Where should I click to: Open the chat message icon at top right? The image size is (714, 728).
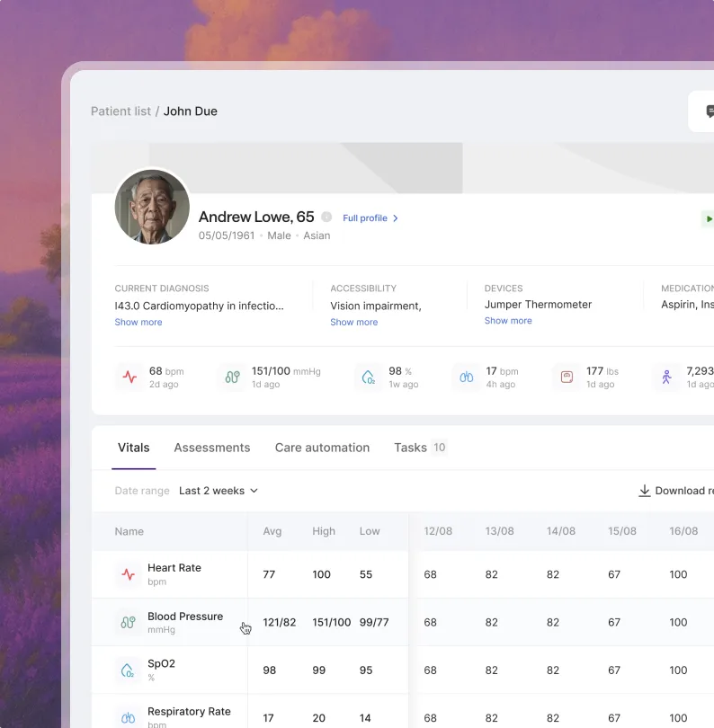(710, 111)
